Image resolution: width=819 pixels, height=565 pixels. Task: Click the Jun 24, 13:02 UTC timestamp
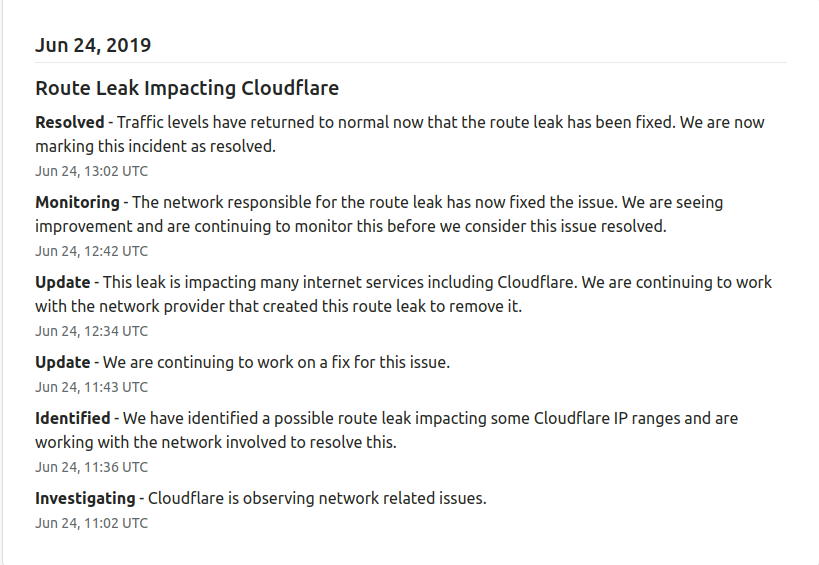coord(91,171)
